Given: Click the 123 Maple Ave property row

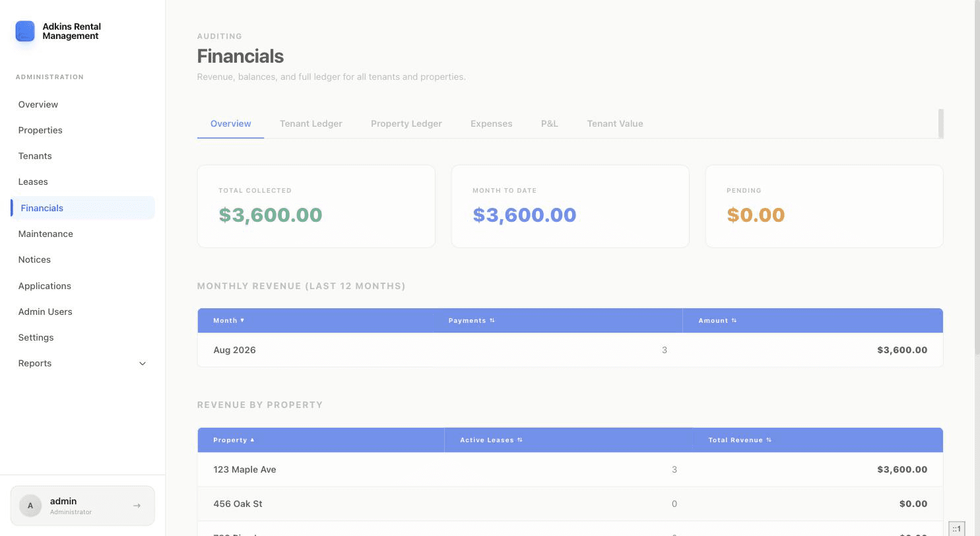Looking at the screenshot, I should tap(570, 470).
